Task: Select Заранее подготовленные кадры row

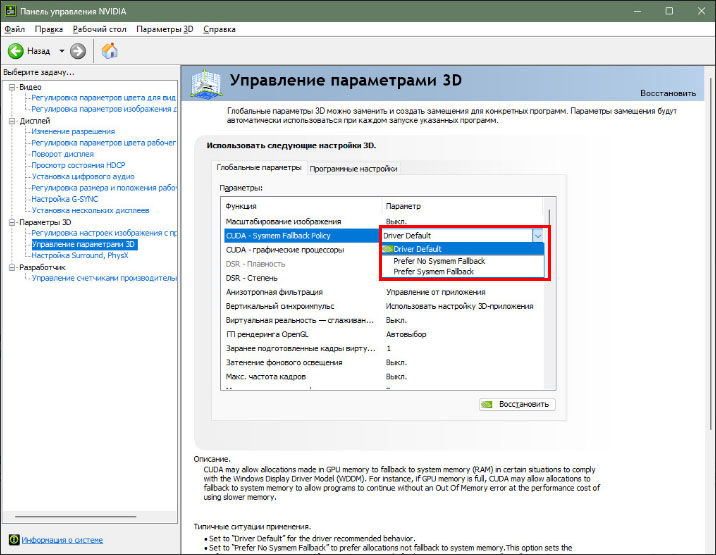Action: click(384, 348)
